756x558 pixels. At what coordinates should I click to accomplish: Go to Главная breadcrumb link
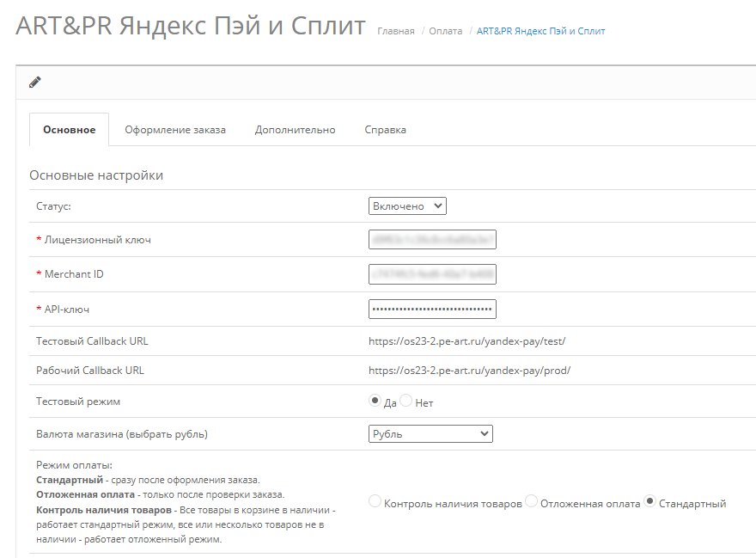[396, 31]
